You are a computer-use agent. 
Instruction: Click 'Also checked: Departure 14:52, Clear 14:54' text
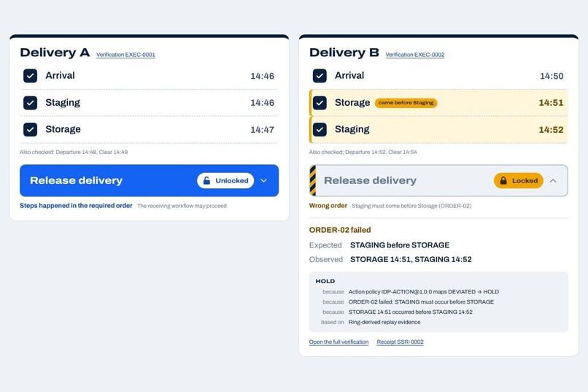[363, 152]
